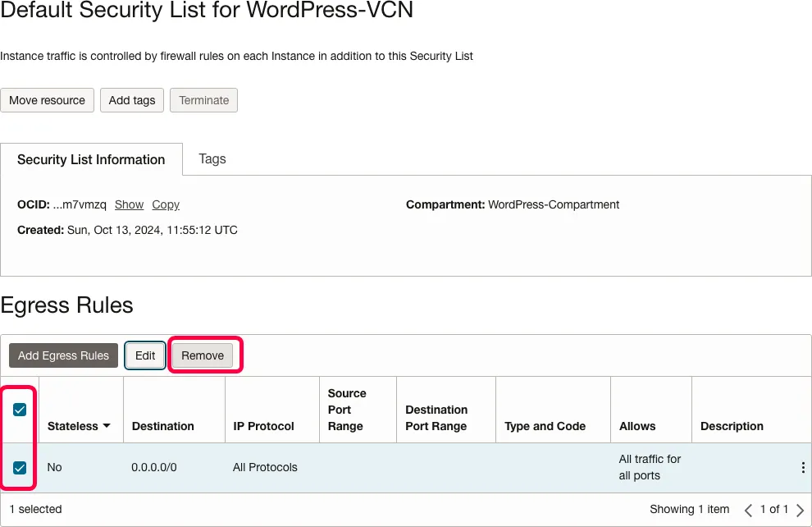
Task: Uncheck the select-all header checkbox
Action: [x=20, y=410]
